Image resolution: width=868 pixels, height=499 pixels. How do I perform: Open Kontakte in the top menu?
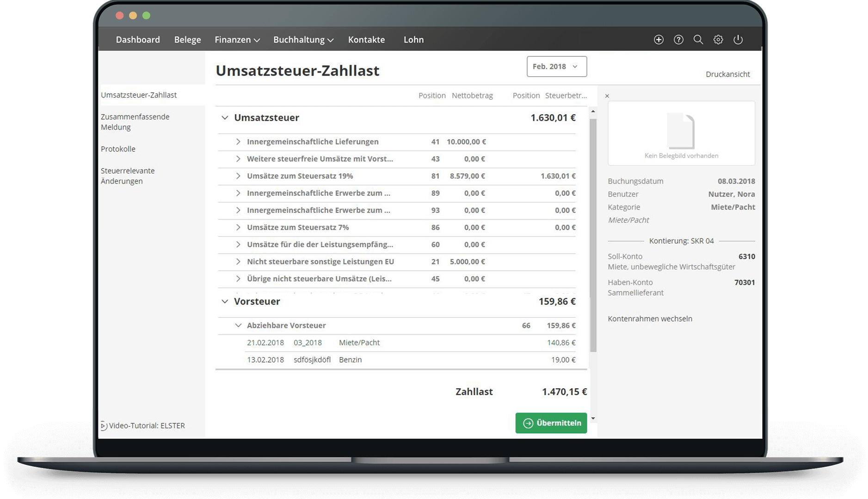366,40
